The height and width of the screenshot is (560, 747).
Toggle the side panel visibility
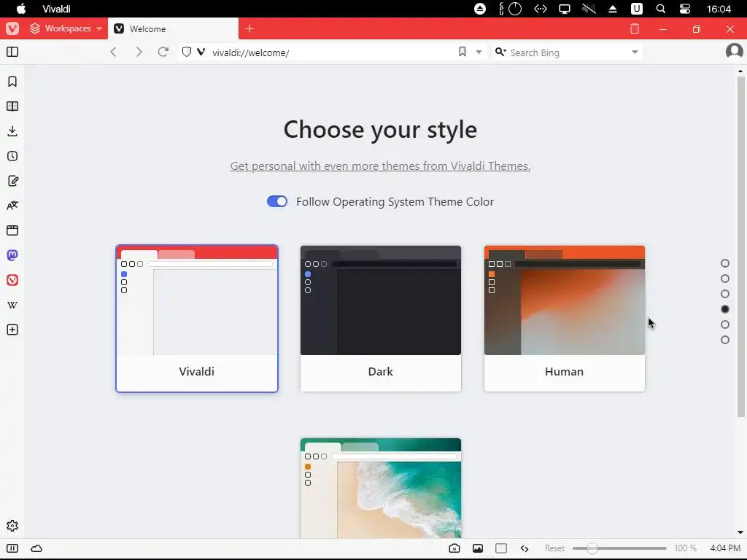coord(12,52)
